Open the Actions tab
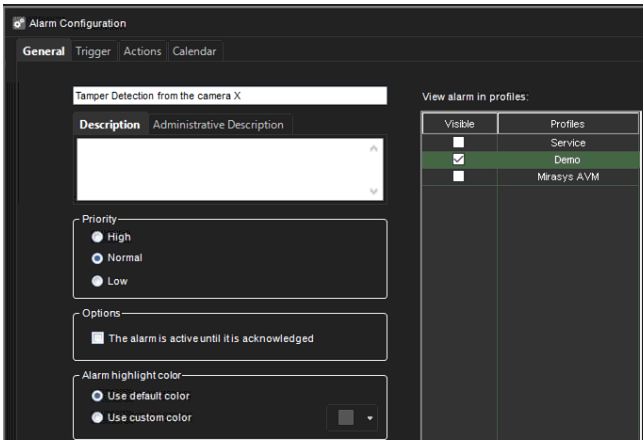 pyautogui.click(x=142, y=51)
